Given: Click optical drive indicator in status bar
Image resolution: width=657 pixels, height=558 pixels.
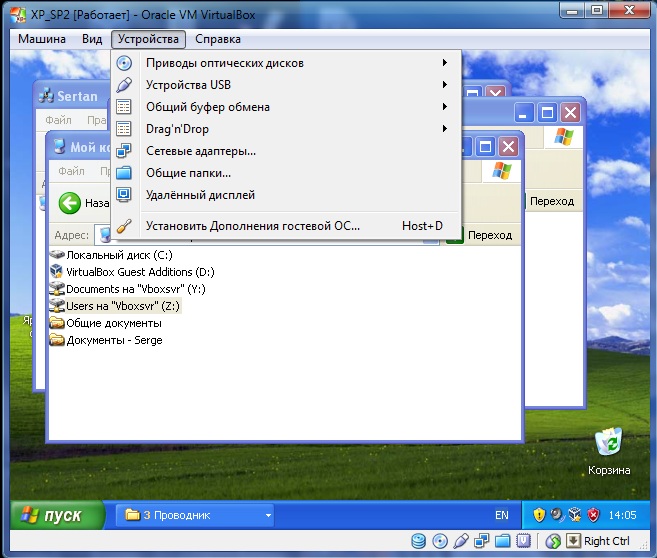Looking at the screenshot, I should 440,541.
